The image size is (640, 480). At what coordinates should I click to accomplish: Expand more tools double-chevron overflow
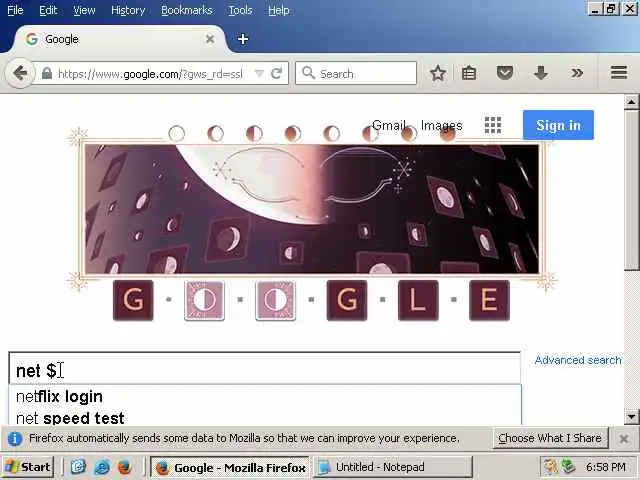point(577,73)
